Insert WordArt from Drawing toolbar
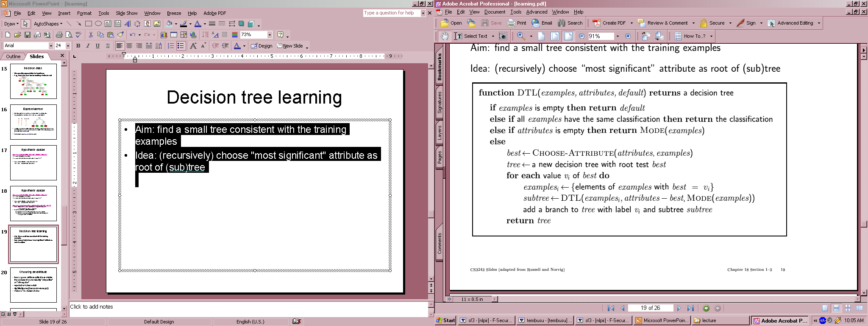Viewport: 868px width, 326px height. pyautogui.click(x=127, y=24)
